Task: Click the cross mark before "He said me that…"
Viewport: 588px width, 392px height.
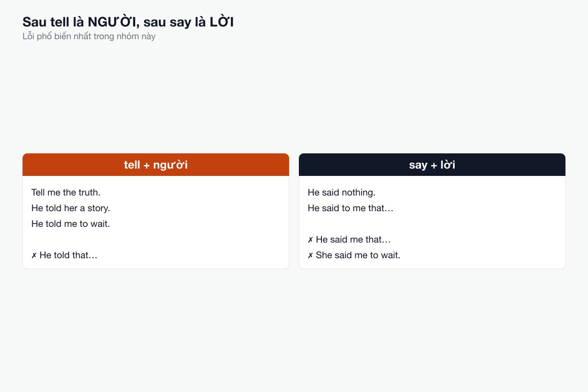Action: pos(310,240)
